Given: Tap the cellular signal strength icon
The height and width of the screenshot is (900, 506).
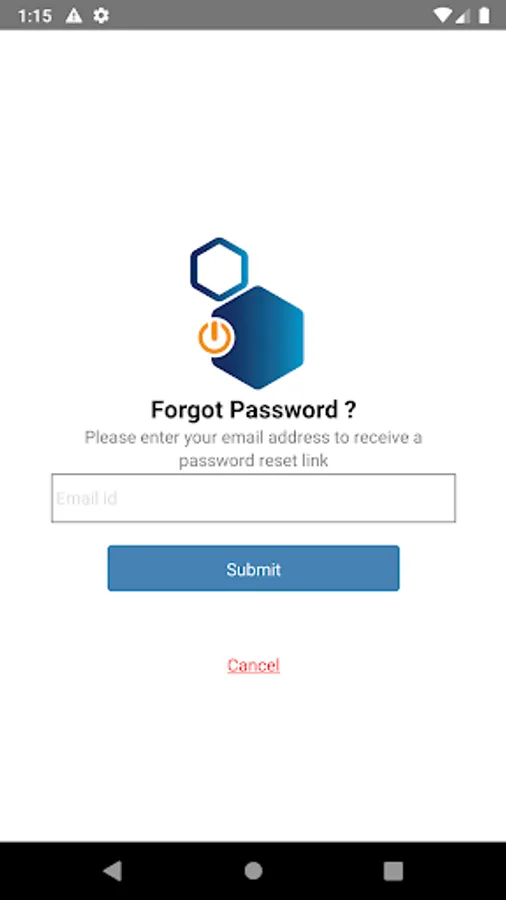Looking at the screenshot, I should pos(462,15).
